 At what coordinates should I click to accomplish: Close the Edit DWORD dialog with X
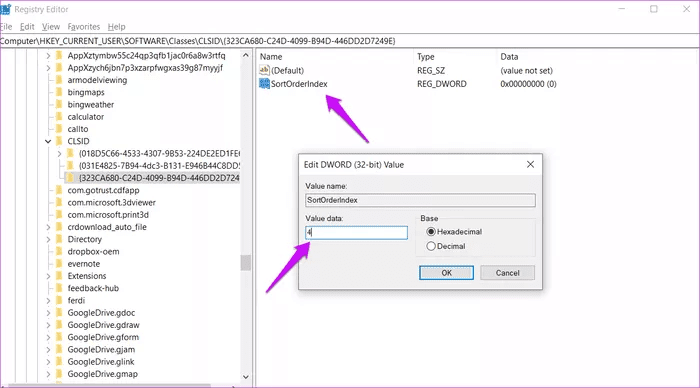tap(530, 164)
